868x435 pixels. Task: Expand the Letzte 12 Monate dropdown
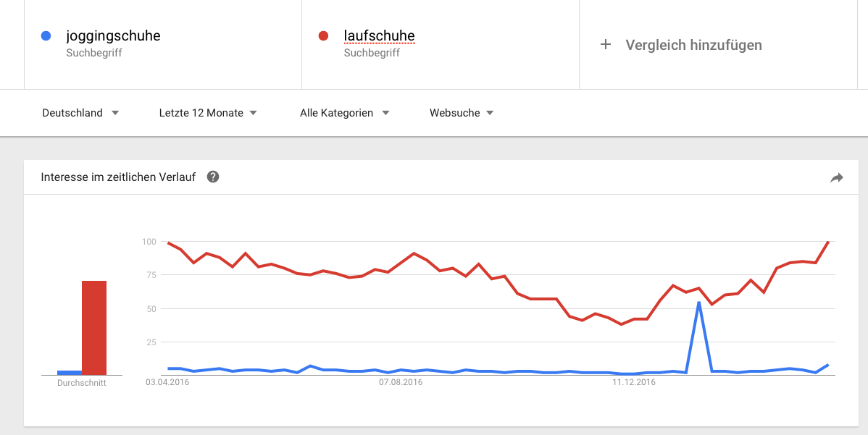click(208, 113)
